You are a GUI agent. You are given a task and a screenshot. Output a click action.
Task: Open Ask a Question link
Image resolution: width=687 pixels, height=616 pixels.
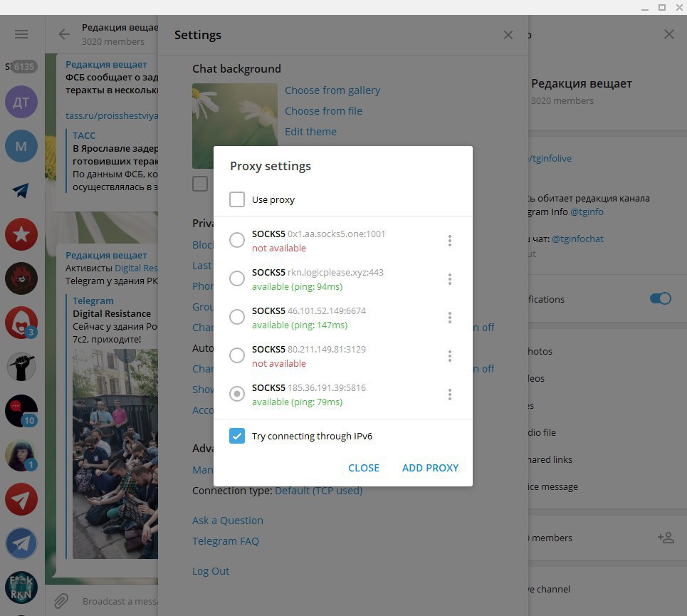pyautogui.click(x=228, y=521)
